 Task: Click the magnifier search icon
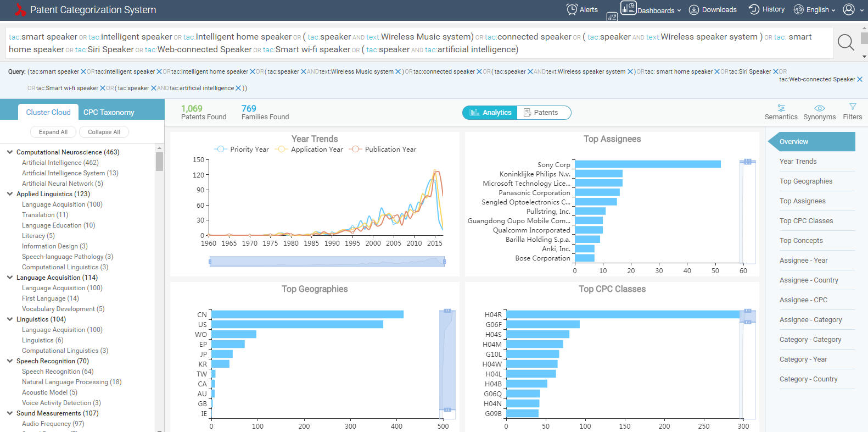point(845,42)
